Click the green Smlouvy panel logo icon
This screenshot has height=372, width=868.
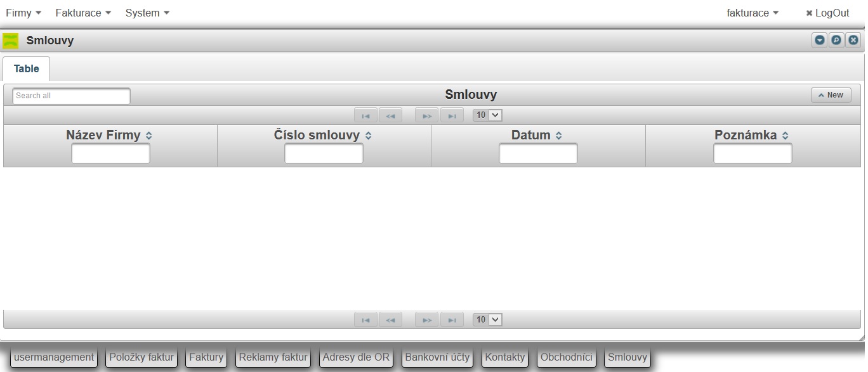[11, 41]
